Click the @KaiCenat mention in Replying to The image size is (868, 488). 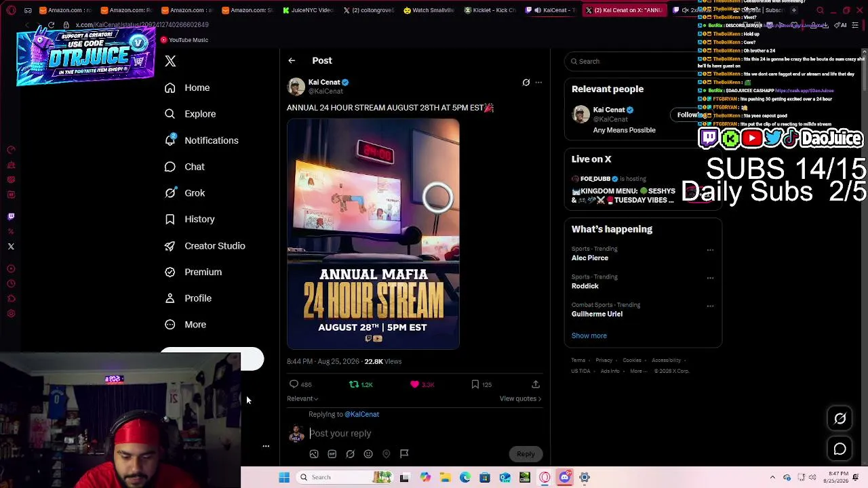pos(361,414)
